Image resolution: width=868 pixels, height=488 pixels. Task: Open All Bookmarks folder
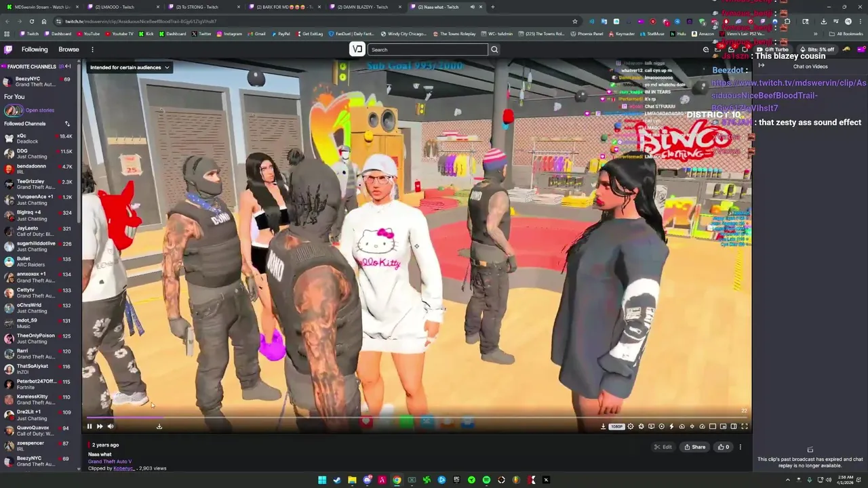click(x=846, y=34)
